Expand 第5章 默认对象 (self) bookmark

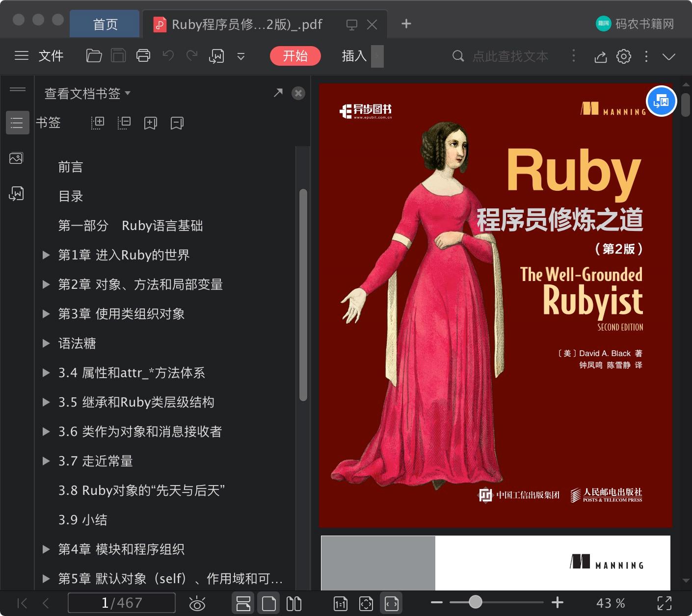46,579
